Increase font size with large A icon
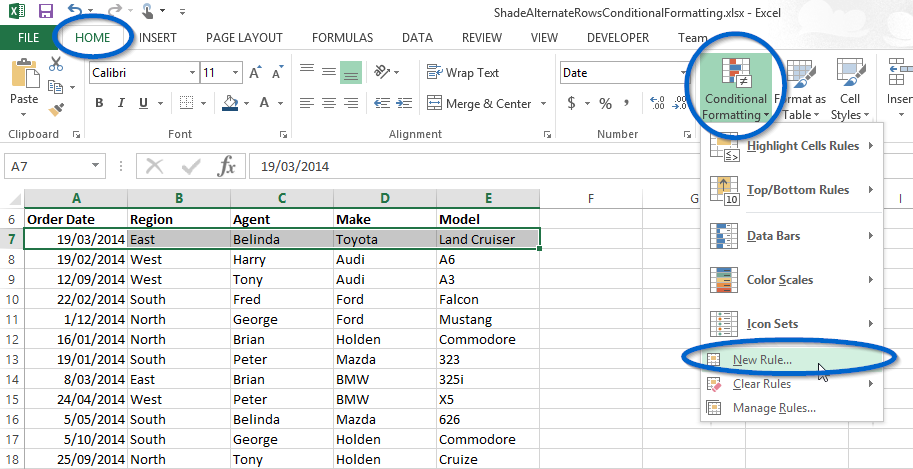 click(x=255, y=72)
